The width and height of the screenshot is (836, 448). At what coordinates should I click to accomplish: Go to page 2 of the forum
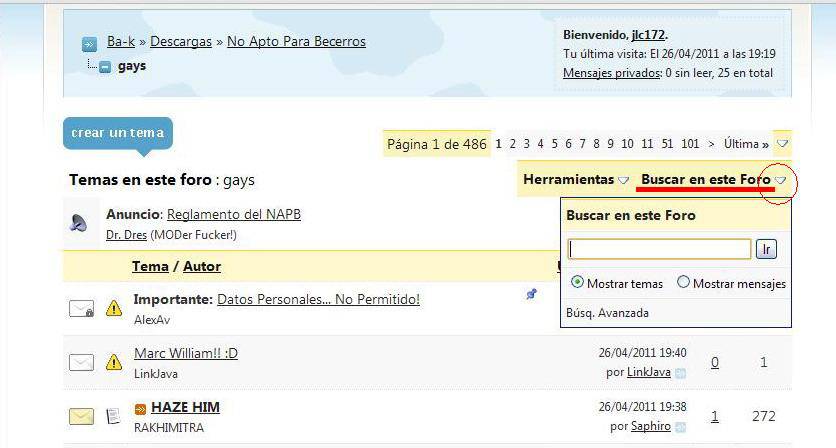tap(512, 144)
